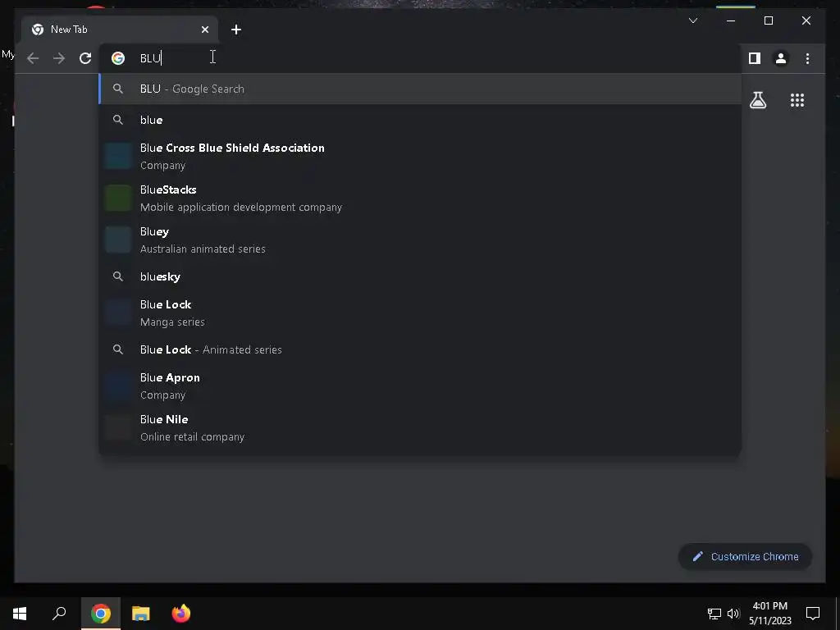Click the Customize Chrome button
Screen dimensions: 840x630
(745, 557)
